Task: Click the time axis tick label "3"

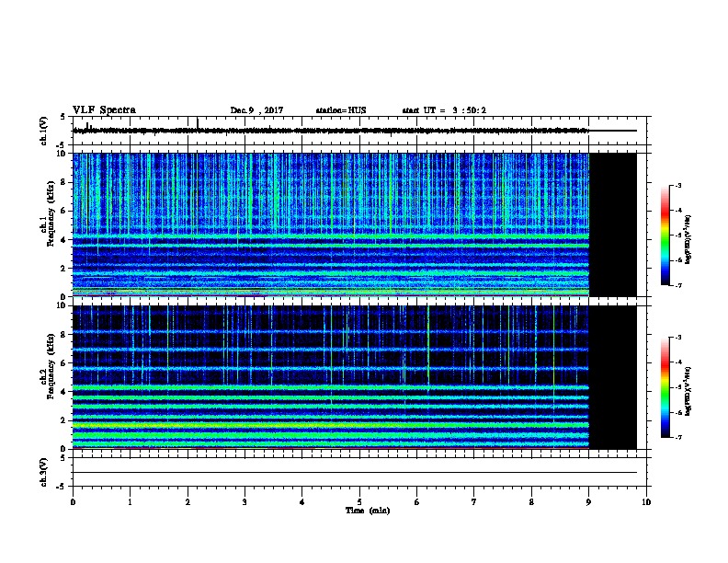Action: coord(245,502)
